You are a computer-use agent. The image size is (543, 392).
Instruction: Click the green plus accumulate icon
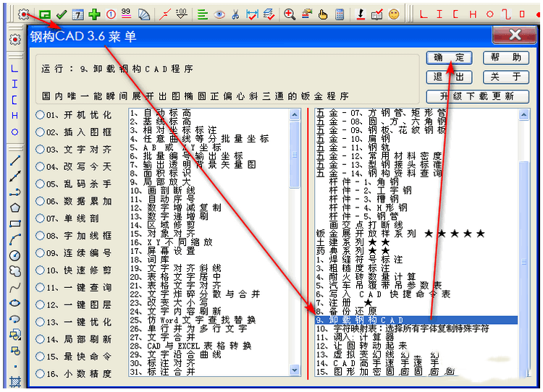point(94,14)
